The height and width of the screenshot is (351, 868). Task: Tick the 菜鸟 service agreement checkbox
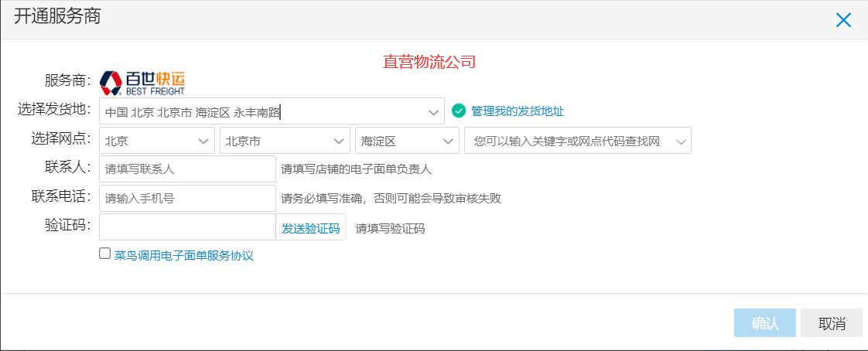pos(105,254)
